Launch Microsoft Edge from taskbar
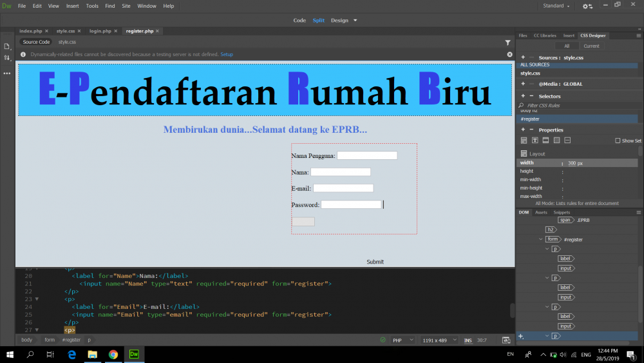Image resolution: width=644 pixels, height=363 pixels. tap(72, 355)
